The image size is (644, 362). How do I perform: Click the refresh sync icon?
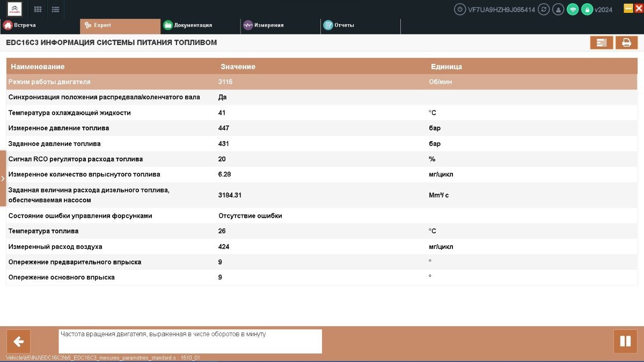pos(544,9)
